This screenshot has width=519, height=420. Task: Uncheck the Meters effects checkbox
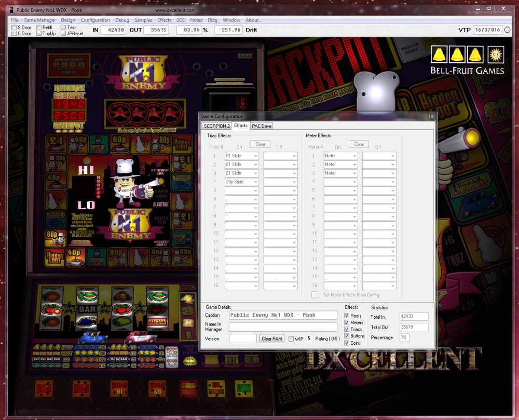click(347, 322)
